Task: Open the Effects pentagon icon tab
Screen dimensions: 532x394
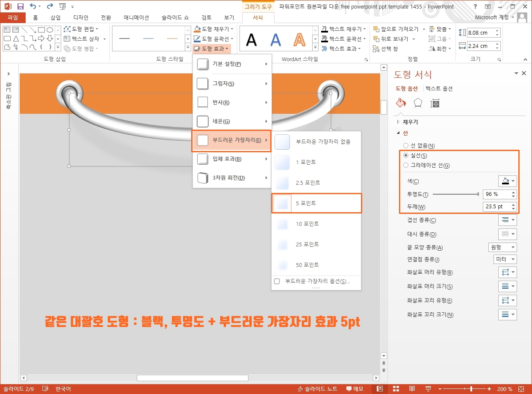Action: coord(418,103)
